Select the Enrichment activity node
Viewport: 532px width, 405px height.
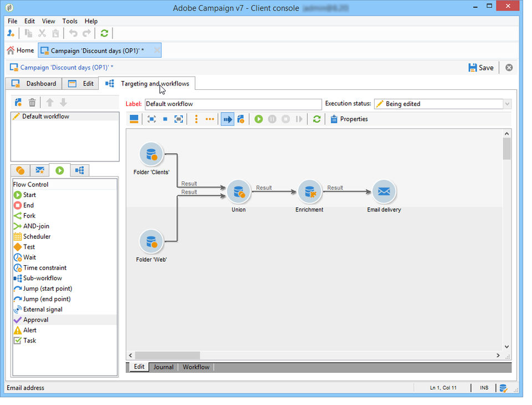coord(309,191)
